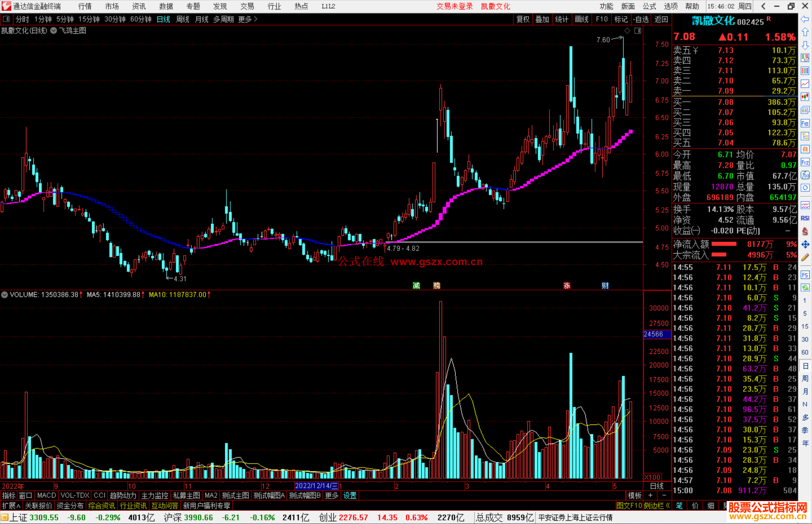Click the f(x) formula icon
This screenshot has height=524, width=812.
[805, 175]
